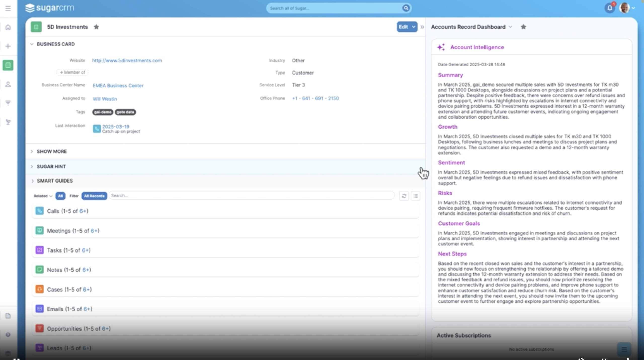Select the All Records filter
The width and height of the screenshot is (644, 360).
click(94, 196)
